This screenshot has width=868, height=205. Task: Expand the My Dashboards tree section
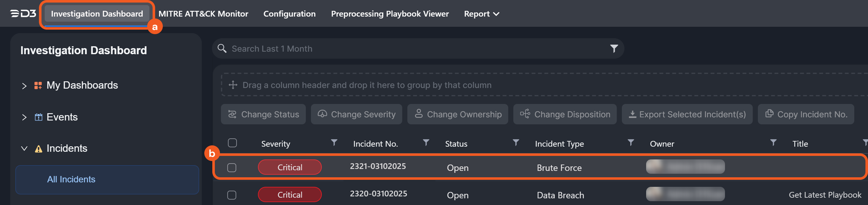(x=24, y=86)
